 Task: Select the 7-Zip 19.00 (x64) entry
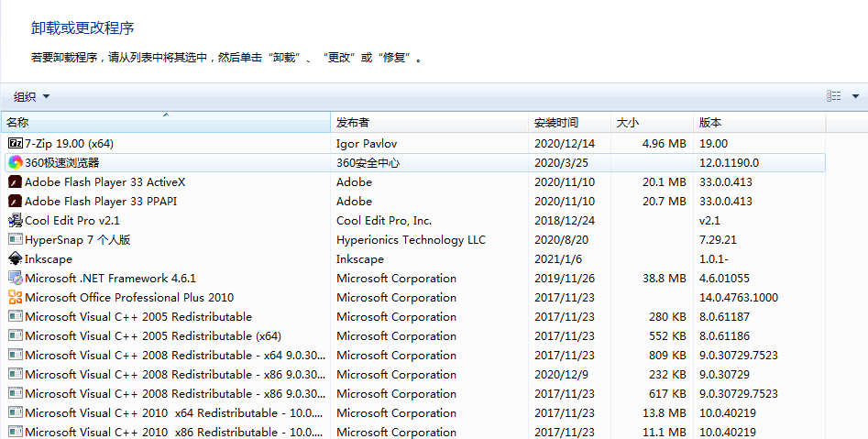[x=69, y=143]
